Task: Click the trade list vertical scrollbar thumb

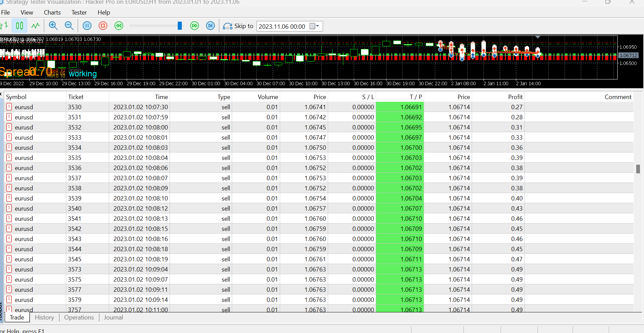Action: (638, 169)
